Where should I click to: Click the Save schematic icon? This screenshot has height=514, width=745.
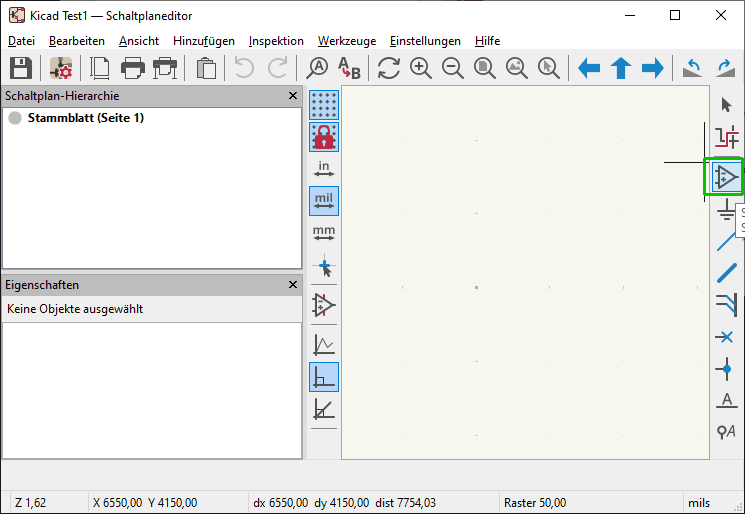pyautogui.click(x=21, y=68)
